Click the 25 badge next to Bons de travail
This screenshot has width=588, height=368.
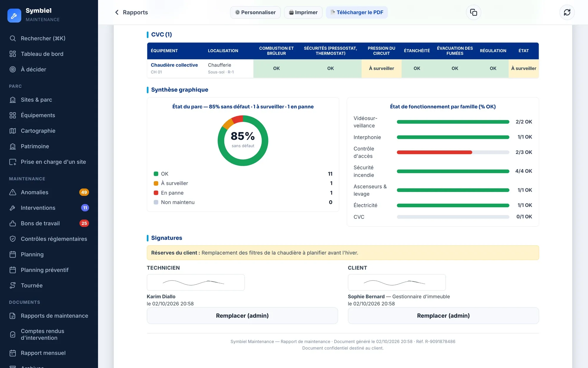[x=84, y=223]
